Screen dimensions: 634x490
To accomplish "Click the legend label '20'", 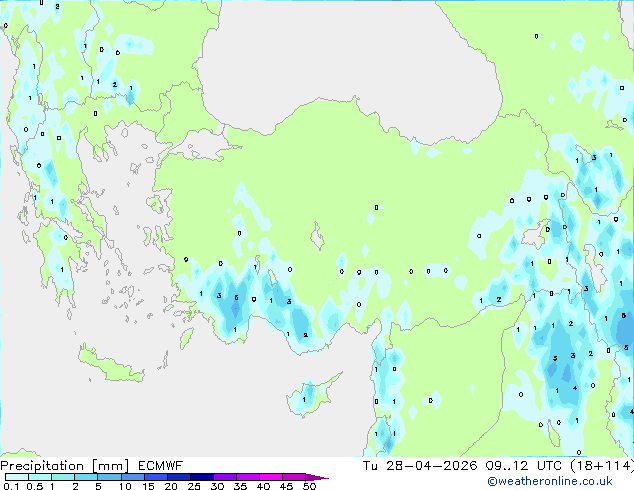I will point(171,486).
